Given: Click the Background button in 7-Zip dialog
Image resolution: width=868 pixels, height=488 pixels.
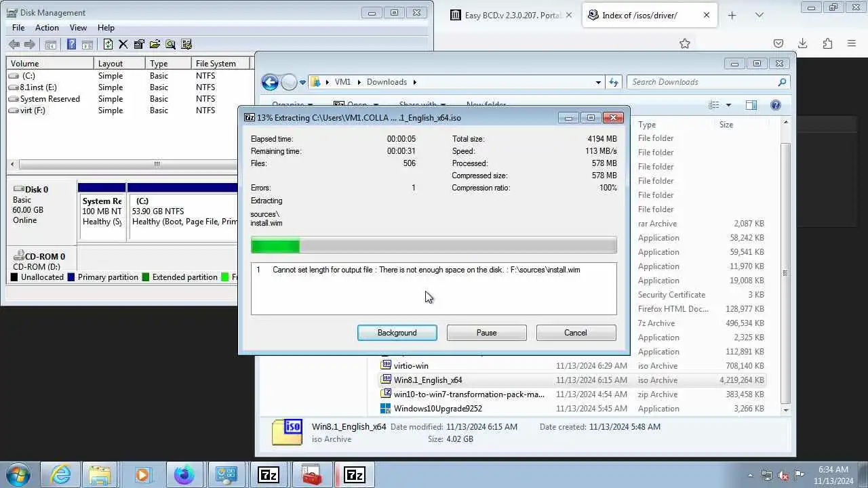Looking at the screenshot, I should 397,333.
